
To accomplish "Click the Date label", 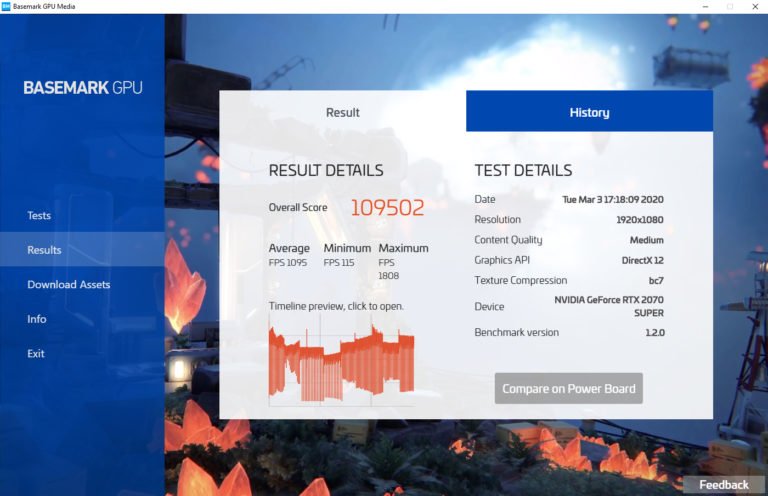I will [485, 199].
